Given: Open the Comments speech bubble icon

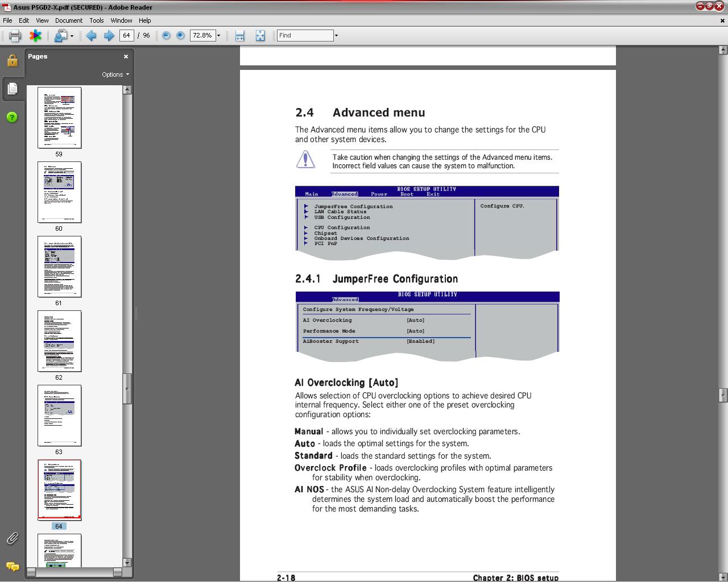Looking at the screenshot, I should [x=12, y=567].
